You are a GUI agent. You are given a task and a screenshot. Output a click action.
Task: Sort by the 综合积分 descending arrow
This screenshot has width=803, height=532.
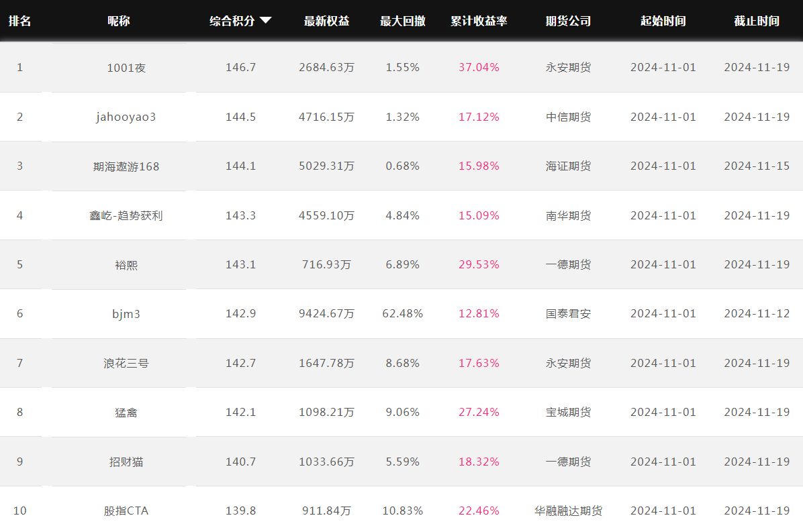tap(265, 20)
